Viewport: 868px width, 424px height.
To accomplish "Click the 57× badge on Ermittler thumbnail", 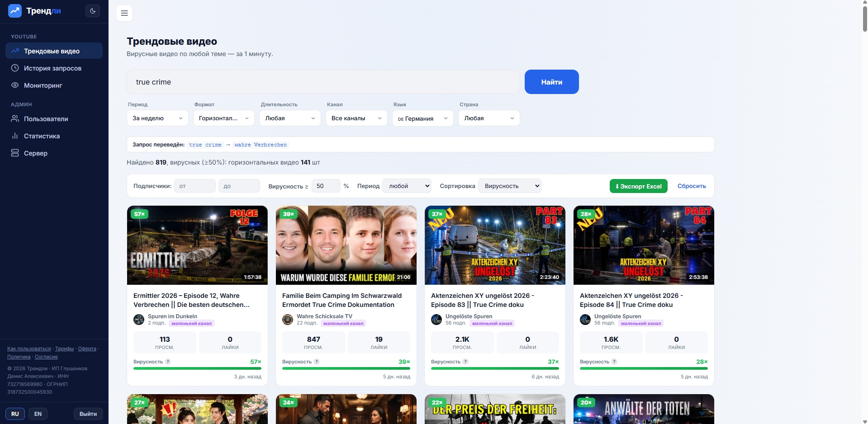I will (139, 214).
